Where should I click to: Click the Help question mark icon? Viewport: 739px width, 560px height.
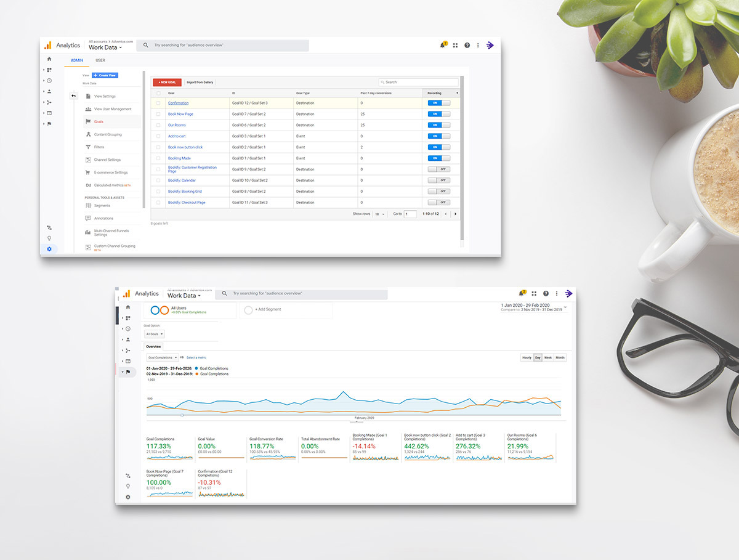[x=467, y=45]
